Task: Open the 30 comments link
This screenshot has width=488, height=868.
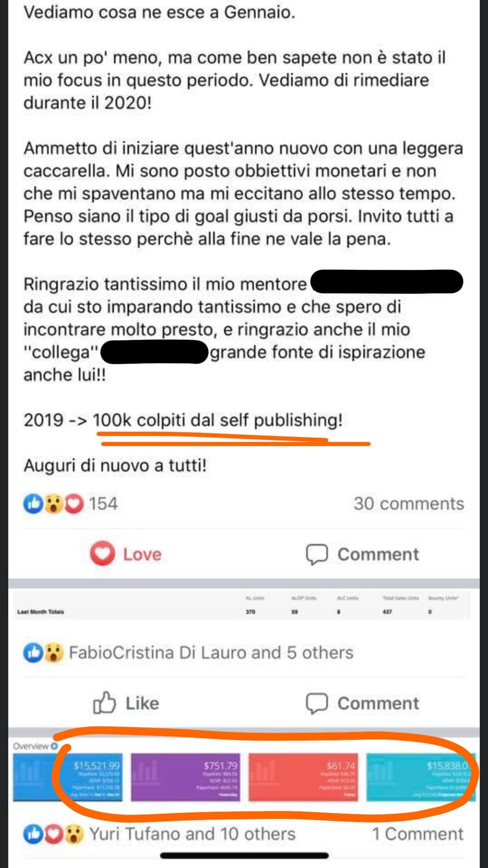Action: [409, 504]
